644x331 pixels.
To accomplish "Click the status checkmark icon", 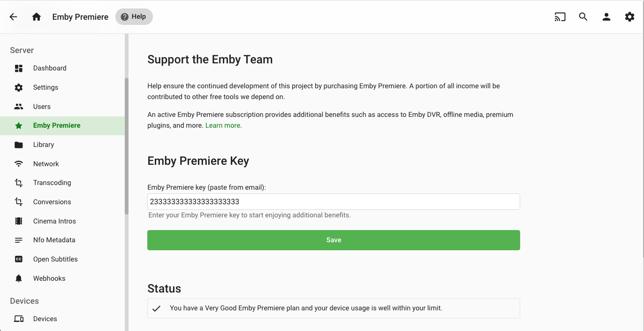I will (x=157, y=308).
